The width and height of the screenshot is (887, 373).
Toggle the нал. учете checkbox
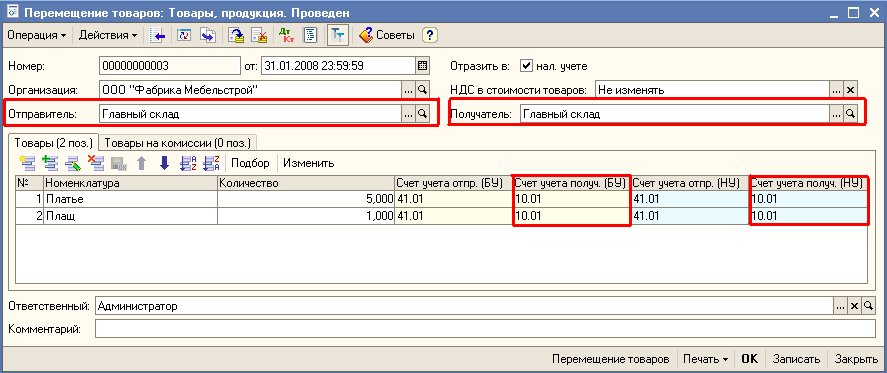(526, 66)
